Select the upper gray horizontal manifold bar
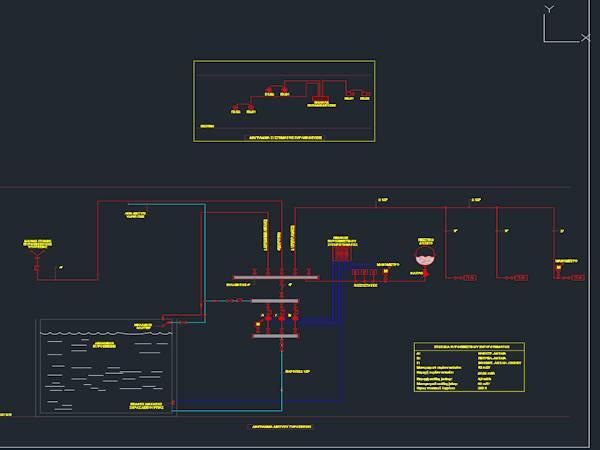This screenshot has width=600, height=450. tap(276, 277)
